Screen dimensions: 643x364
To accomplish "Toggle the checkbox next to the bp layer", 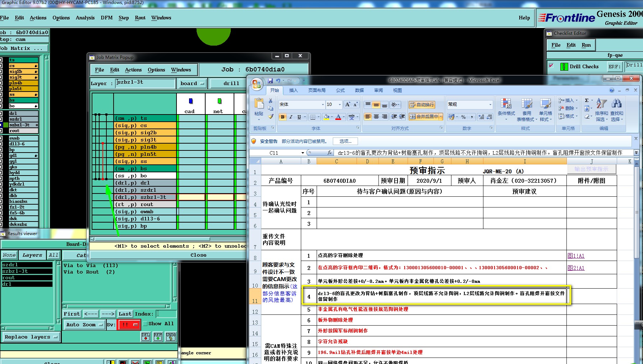I will tap(1, 150).
